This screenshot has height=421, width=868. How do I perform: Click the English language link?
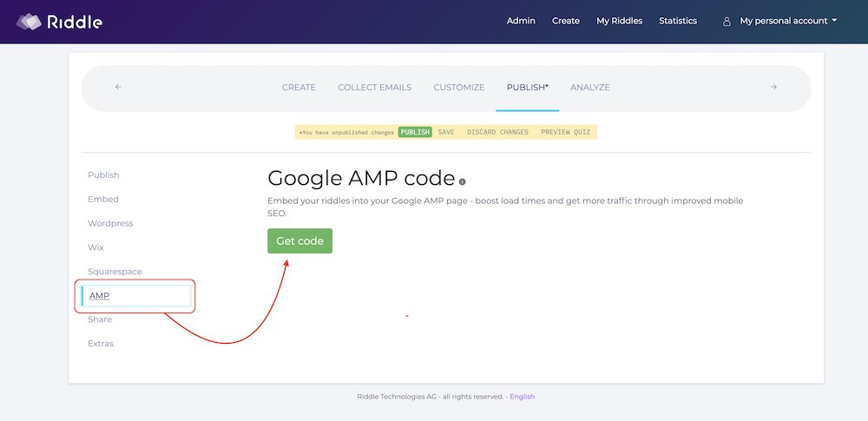(x=523, y=397)
